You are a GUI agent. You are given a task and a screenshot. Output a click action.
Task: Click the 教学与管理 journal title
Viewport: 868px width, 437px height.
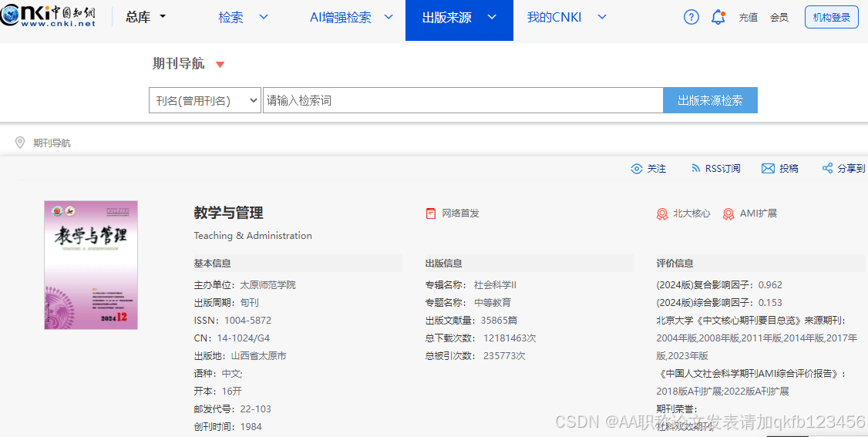tap(229, 213)
